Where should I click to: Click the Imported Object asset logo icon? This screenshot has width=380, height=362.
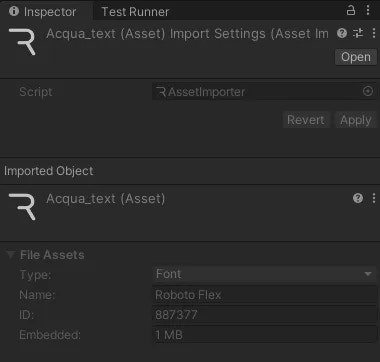pos(22,207)
